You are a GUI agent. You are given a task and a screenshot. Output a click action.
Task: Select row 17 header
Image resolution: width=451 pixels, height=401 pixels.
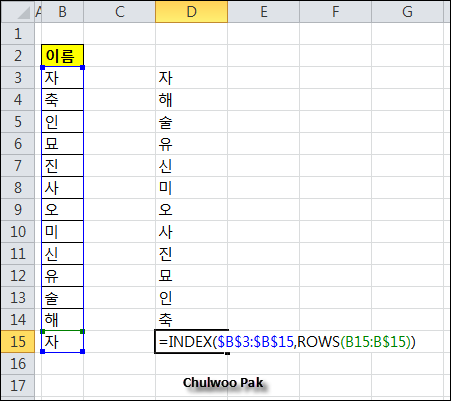pyautogui.click(x=18, y=386)
